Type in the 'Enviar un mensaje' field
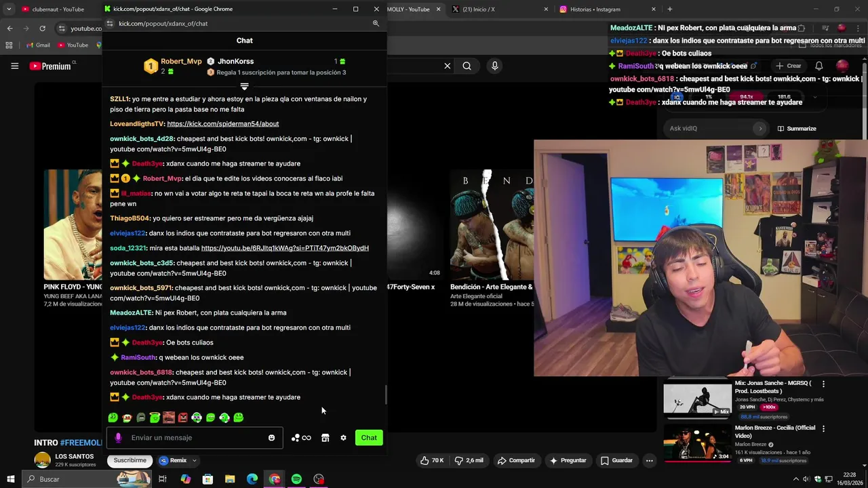The image size is (868, 488). [195, 438]
